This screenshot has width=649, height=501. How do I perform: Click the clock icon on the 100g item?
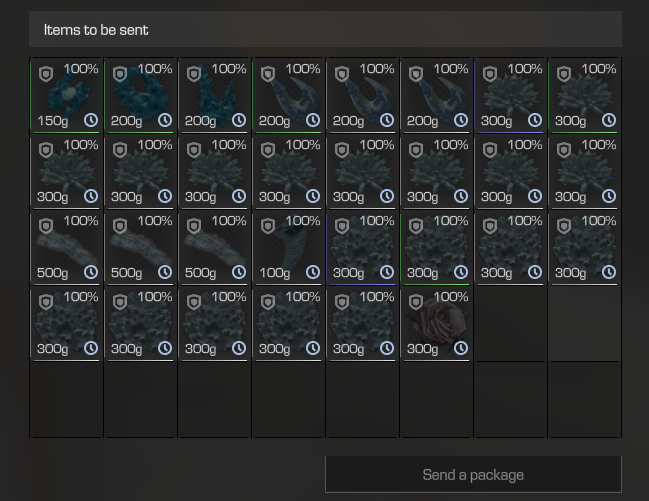[x=313, y=272]
